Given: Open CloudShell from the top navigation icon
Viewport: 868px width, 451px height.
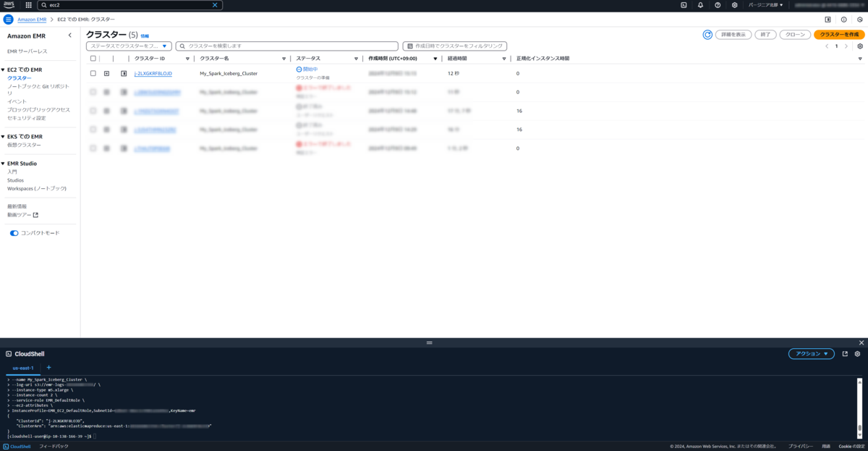Looking at the screenshot, I should 684,5.
